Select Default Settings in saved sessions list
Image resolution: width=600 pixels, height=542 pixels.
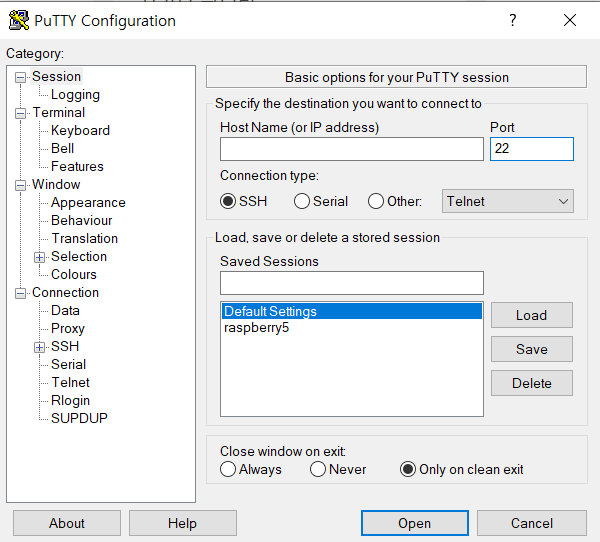coord(352,311)
